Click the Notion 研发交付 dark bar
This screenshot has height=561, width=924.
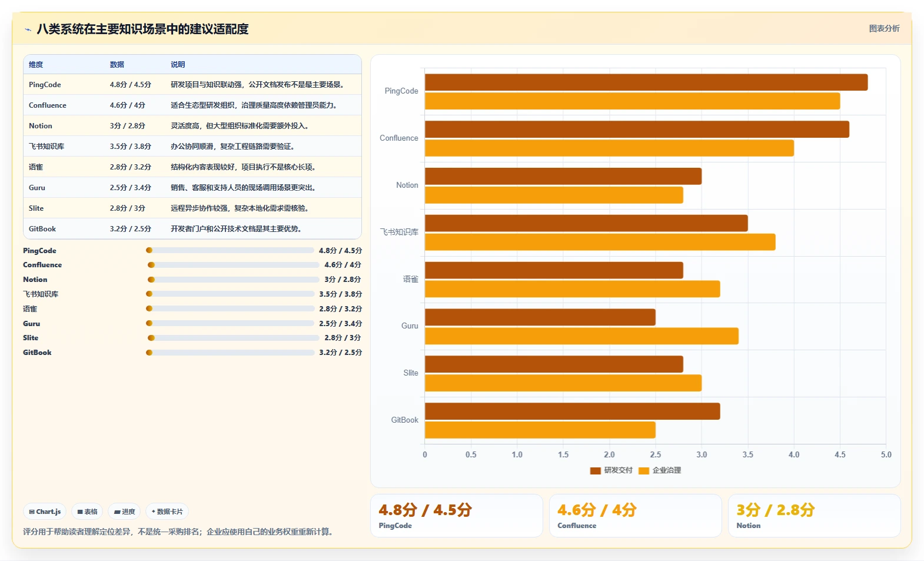tap(563, 176)
